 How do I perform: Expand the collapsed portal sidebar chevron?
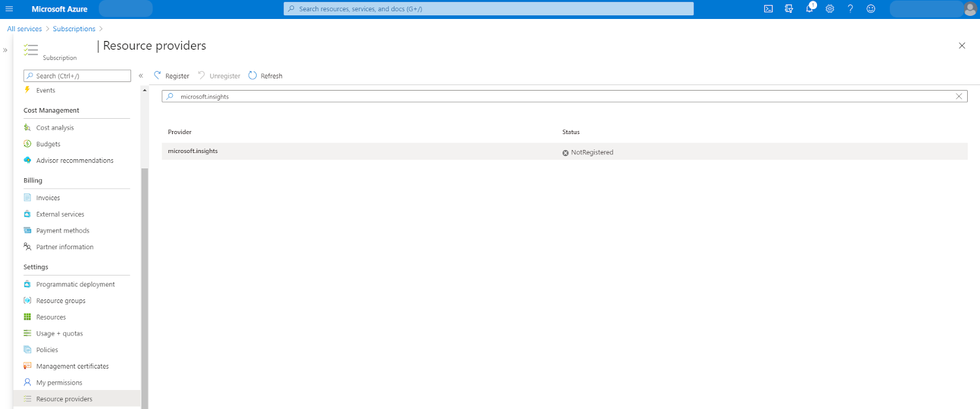point(5,50)
